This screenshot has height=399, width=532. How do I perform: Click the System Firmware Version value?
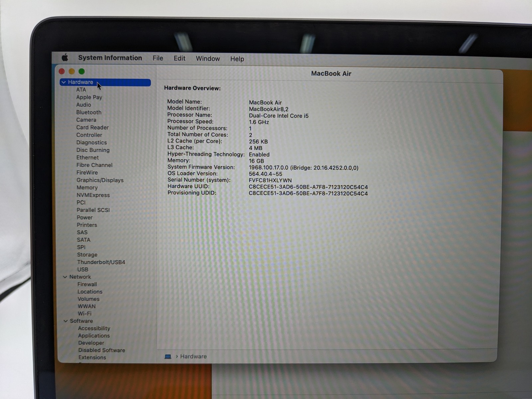(304, 168)
